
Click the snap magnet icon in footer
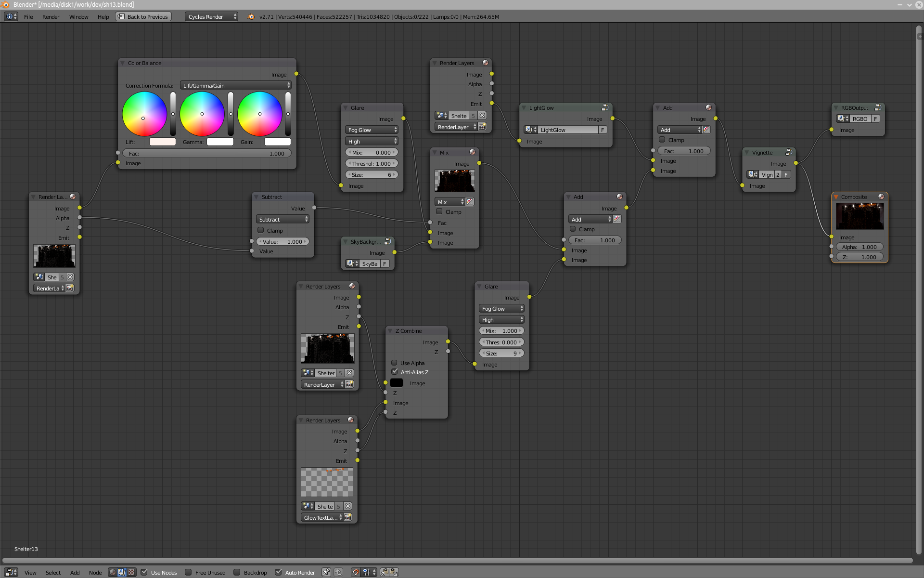point(355,572)
